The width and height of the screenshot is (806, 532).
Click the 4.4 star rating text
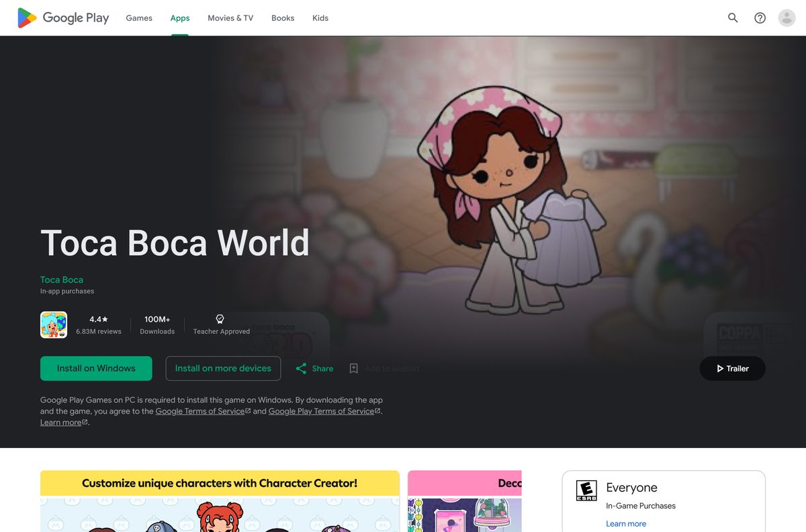(x=99, y=319)
